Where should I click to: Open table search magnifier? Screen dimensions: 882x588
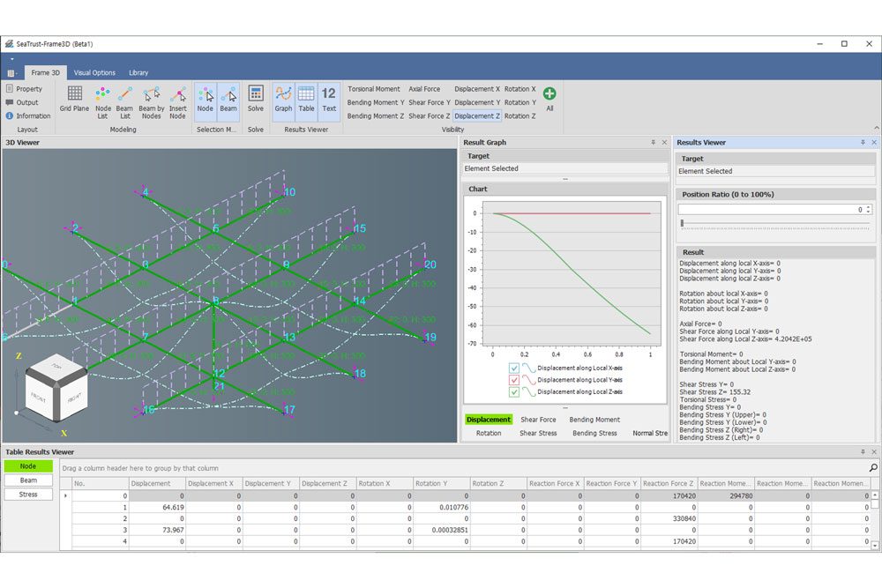pos(873,468)
